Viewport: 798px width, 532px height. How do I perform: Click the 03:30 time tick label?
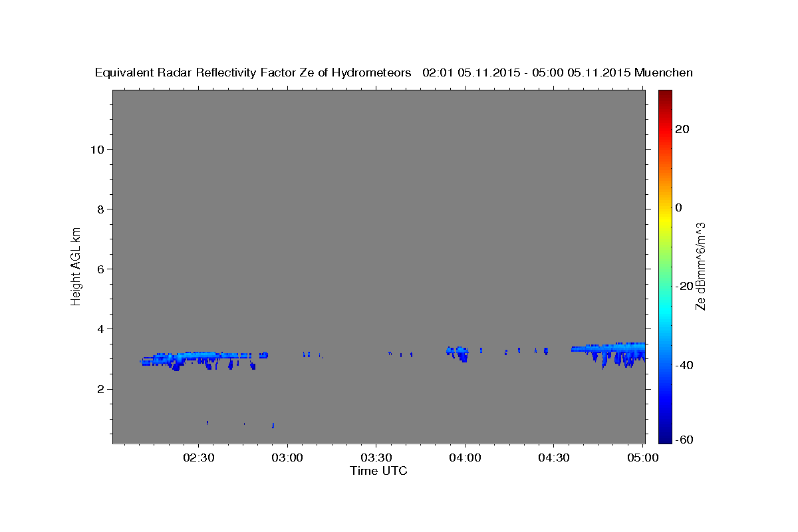[x=376, y=458]
